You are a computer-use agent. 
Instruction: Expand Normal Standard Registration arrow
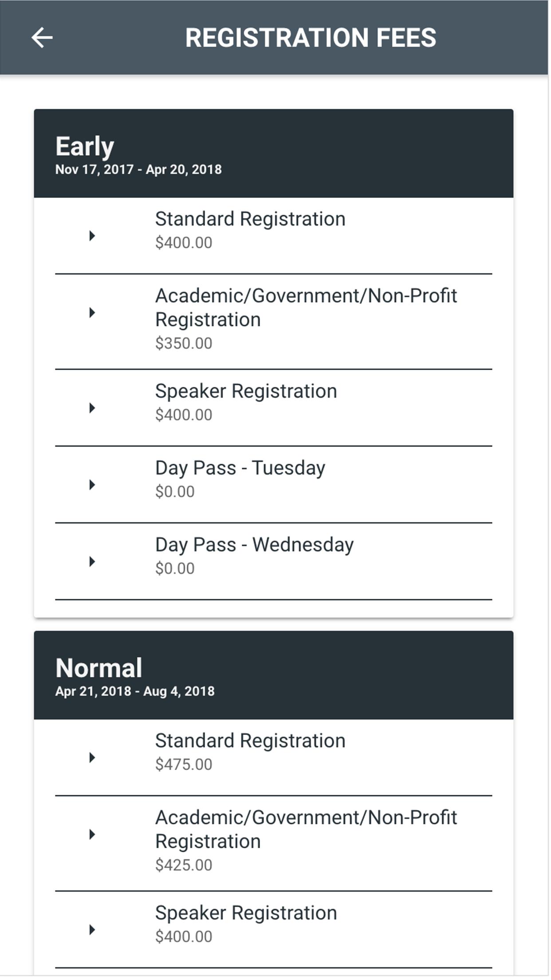92,758
